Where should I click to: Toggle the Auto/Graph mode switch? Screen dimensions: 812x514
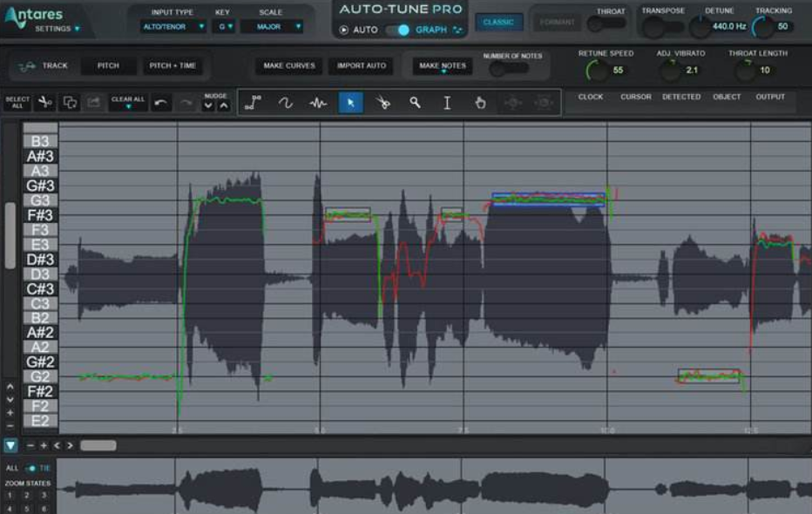tap(398, 30)
